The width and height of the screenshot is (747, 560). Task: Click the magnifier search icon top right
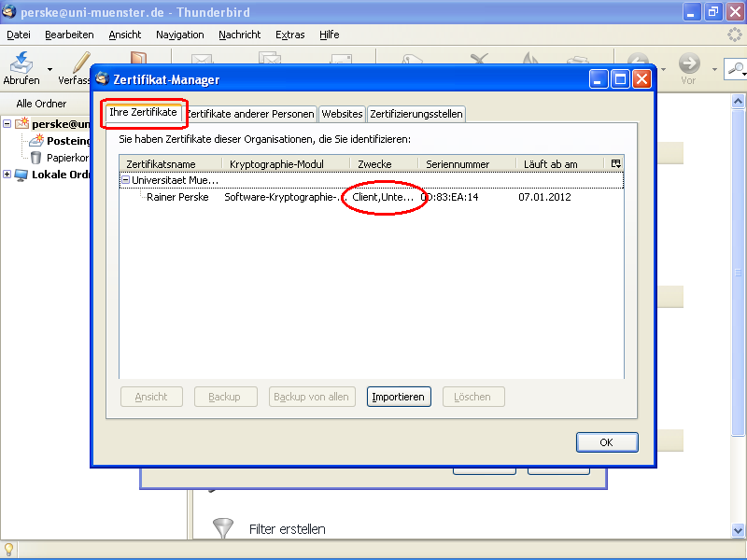tap(737, 69)
